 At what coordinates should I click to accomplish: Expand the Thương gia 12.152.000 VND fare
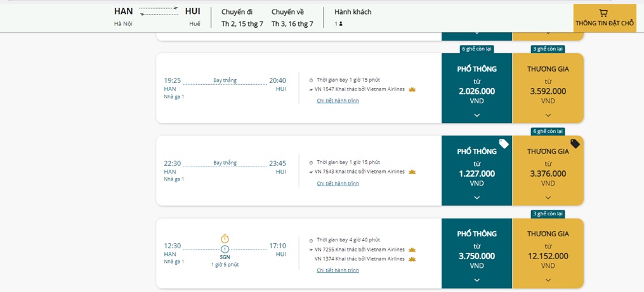[x=548, y=280]
